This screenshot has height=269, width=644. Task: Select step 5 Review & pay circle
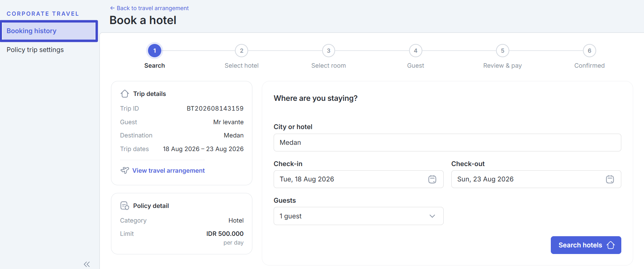pos(502,51)
